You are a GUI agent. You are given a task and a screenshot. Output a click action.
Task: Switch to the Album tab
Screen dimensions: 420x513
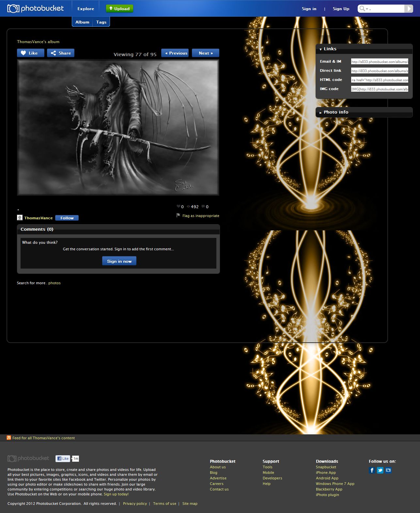coord(82,22)
